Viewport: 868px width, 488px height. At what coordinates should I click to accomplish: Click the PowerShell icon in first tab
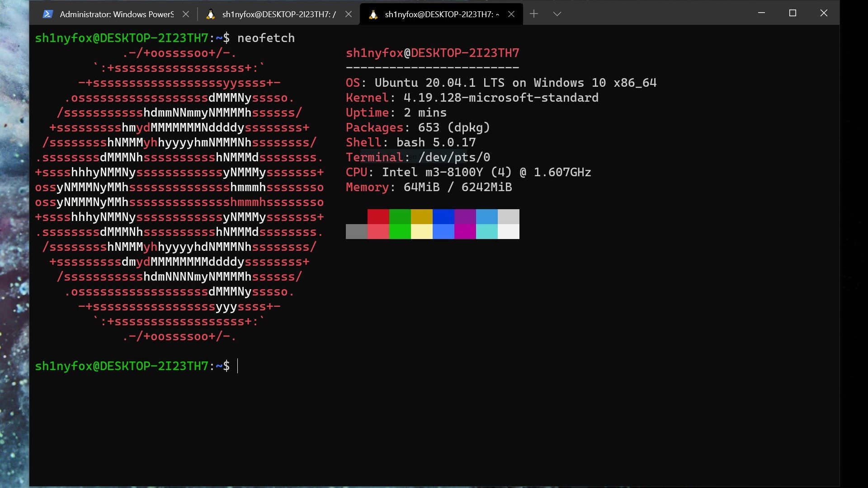point(47,14)
